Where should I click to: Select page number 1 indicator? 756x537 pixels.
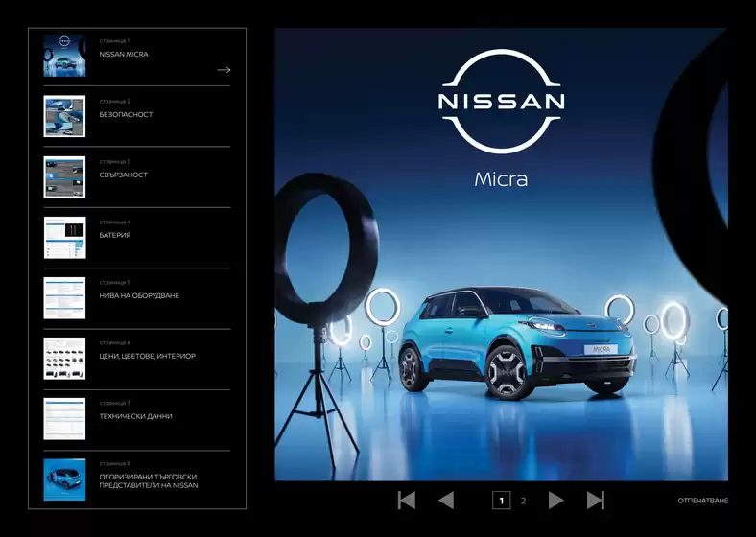pyautogui.click(x=501, y=501)
